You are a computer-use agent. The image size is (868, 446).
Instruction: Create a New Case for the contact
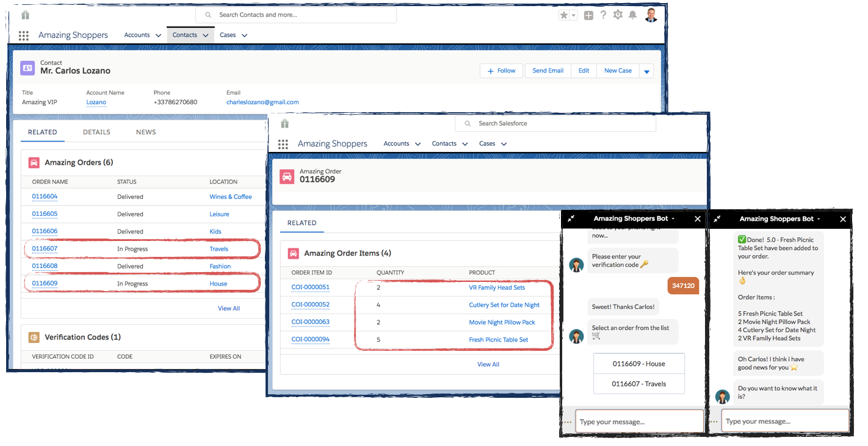pos(618,71)
